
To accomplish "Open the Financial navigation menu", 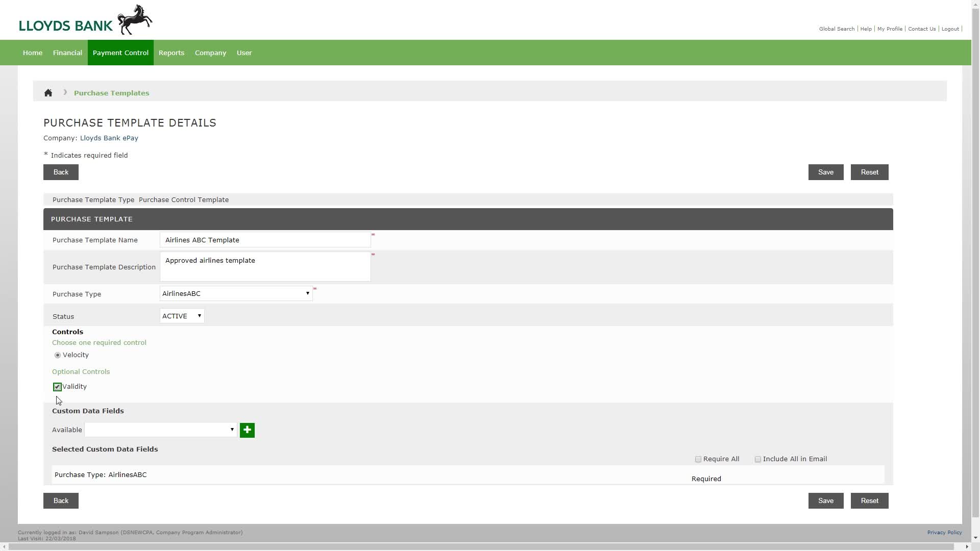I will point(67,53).
